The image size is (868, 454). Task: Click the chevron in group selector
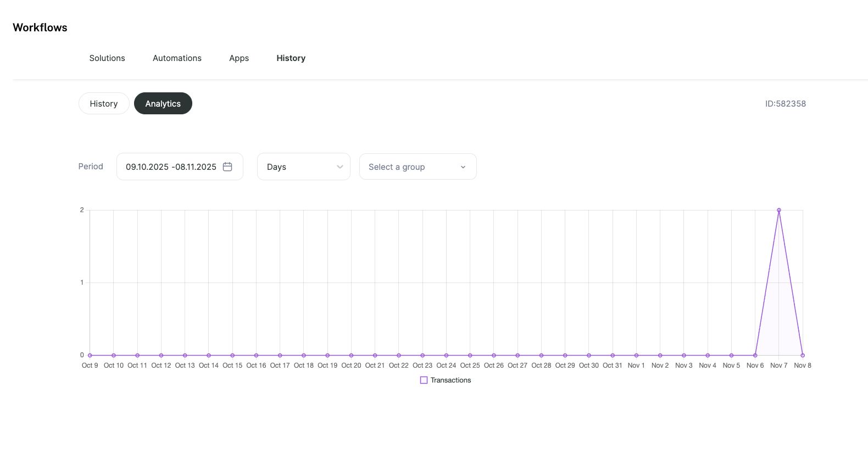coord(463,167)
